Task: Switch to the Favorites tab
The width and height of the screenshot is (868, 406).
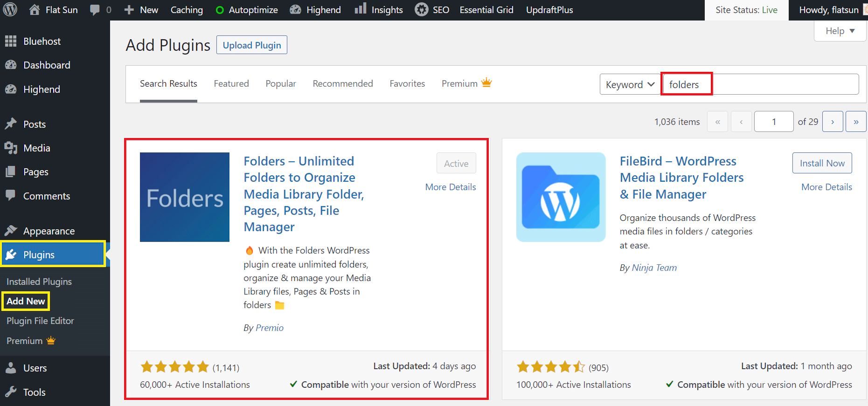Action: (407, 83)
